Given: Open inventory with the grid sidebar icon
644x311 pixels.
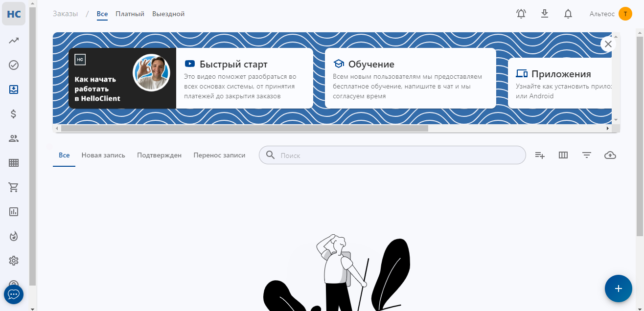Looking at the screenshot, I should tap(13, 163).
